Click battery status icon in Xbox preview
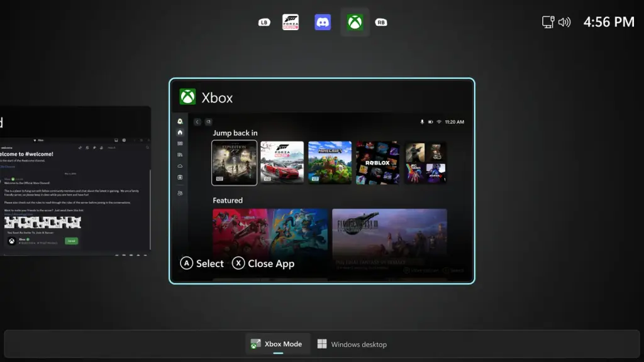644x362 pixels. tap(430, 122)
